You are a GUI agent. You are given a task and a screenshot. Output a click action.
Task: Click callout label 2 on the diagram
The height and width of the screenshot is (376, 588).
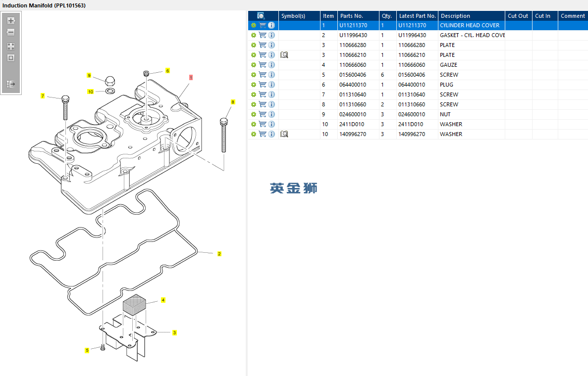click(x=219, y=254)
